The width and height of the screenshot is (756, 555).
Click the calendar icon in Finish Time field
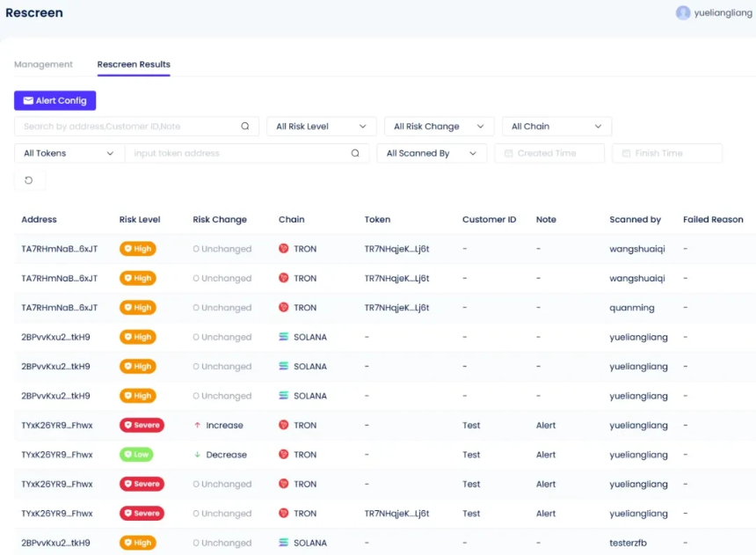(x=626, y=153)
